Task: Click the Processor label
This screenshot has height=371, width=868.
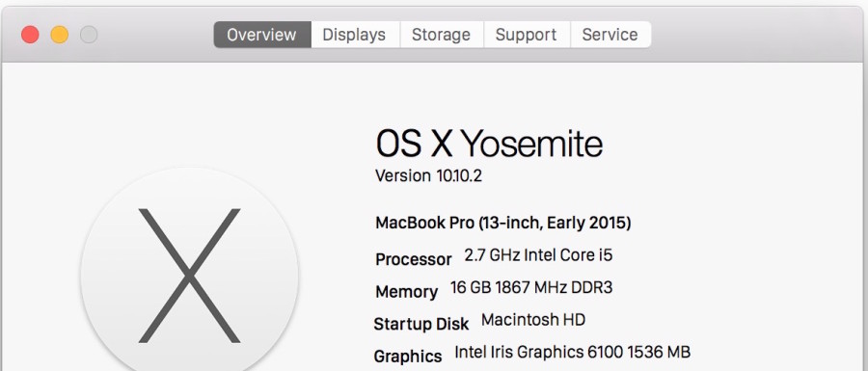Action: [x=414, y=259]
